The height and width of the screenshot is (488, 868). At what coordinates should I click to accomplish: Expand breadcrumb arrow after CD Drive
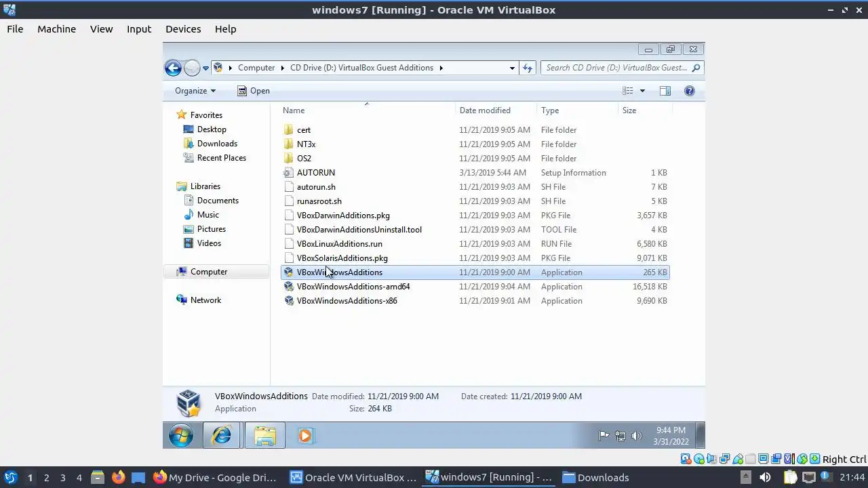pyautogui.click(x=441, y=68)
